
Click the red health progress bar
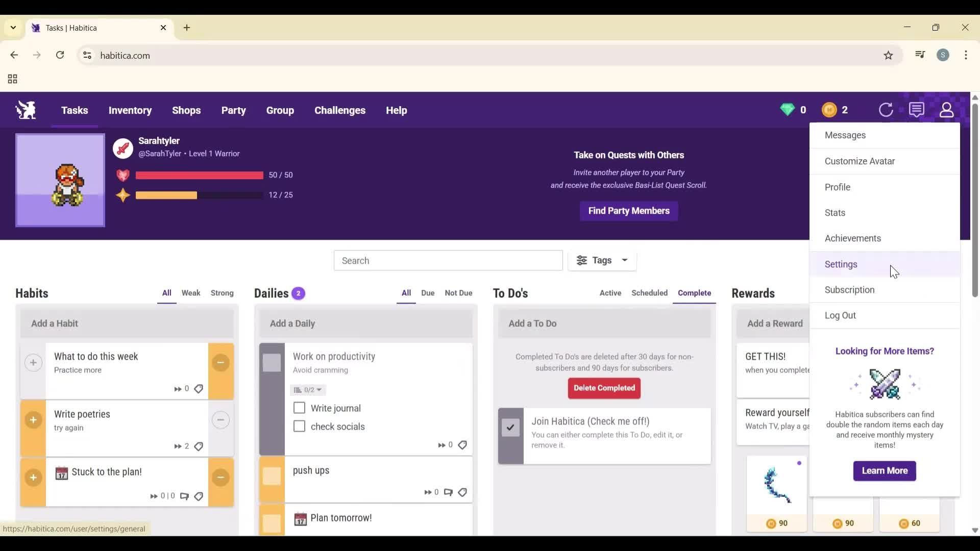[199, 175]
